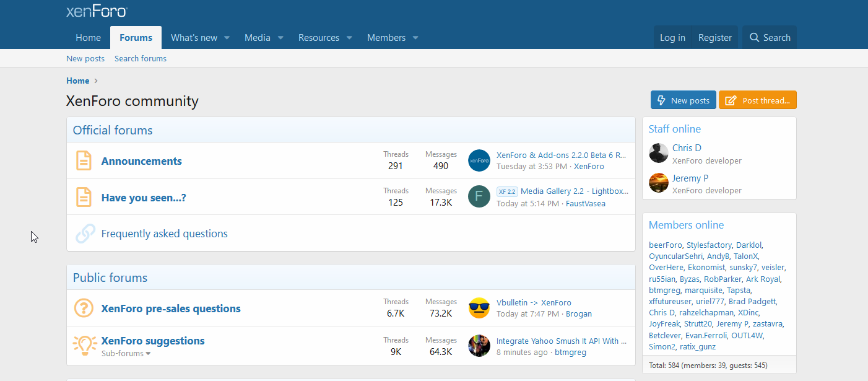Image resolution: width=868 pixels, height=381 pixels.
Task: Open the Announcements forum
Action: click(x=142, y=161)
